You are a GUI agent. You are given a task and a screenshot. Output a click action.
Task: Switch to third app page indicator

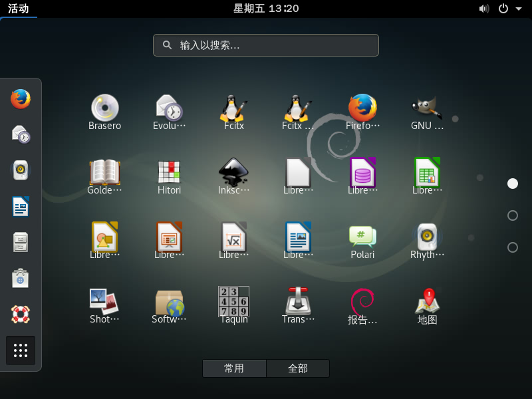(x=512, y=247)
